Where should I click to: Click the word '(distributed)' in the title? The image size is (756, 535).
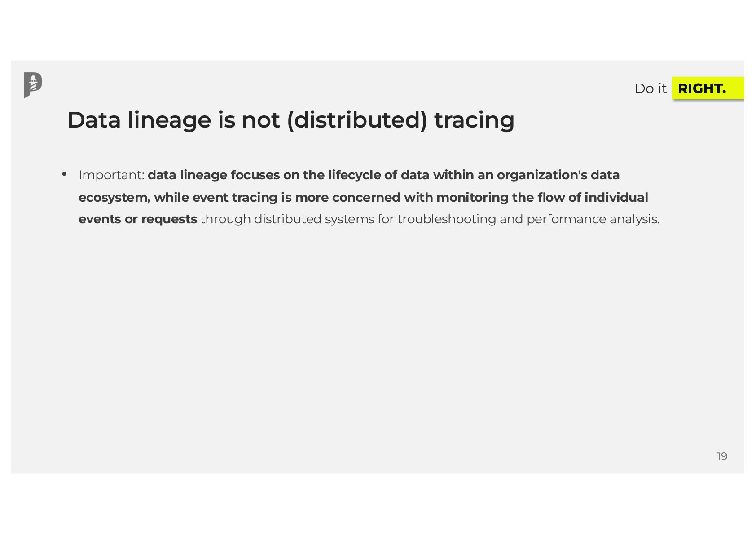pyautogui.click(x=357, y=120)
